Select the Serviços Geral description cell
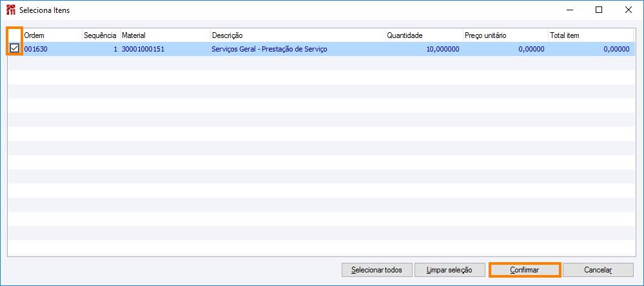Screen dimensions: 644x286 click(x=269, y=49)
